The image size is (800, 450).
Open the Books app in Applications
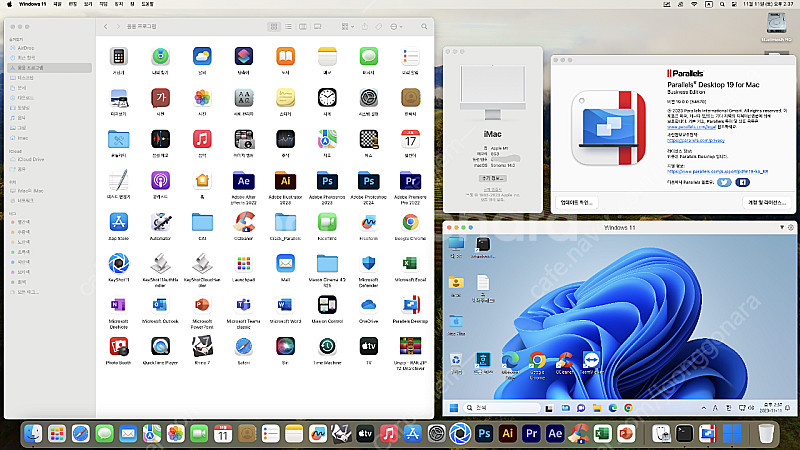(285, 57)
